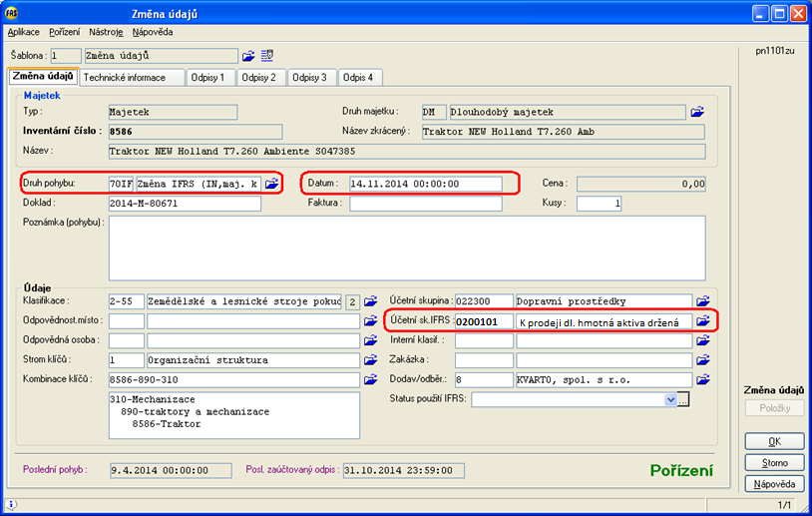Open the Účetní sk.IFRS lookup folder
The image size is (812, 516).
pos(703,320)
